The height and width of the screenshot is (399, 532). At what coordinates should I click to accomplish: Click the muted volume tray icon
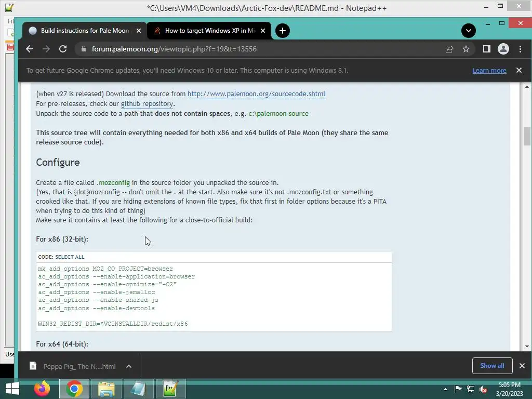pos(483,390)
